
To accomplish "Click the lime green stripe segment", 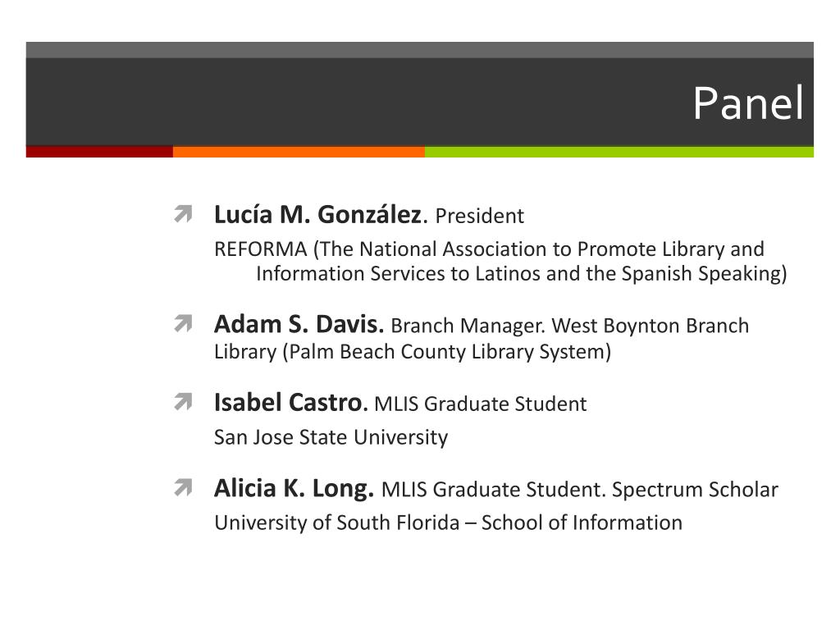I will click(619, 152).
